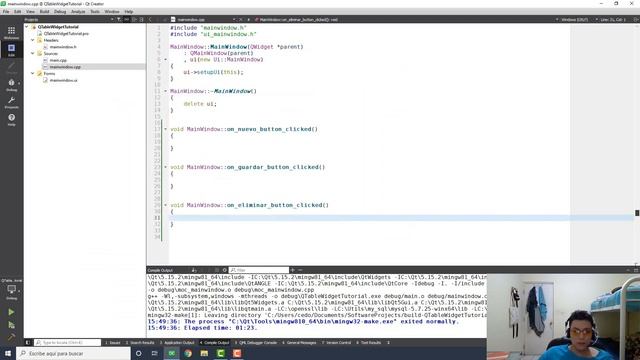640x360 pixels.
Task: Fold the ~MainWindow destructor block
Action: [165, 91]
